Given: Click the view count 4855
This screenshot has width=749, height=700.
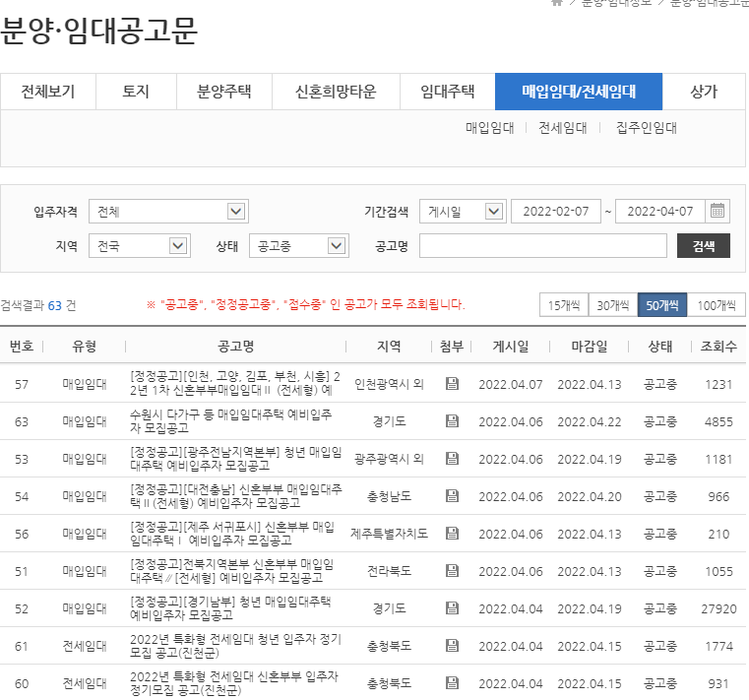Looking at the screenshot, I should pyautogui.click(x=718, y=422).
